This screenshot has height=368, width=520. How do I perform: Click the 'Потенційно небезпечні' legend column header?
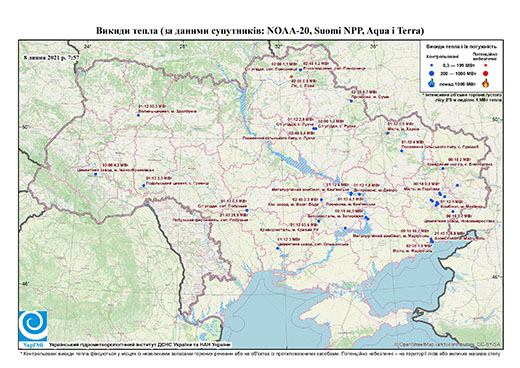tap(485, 56)
